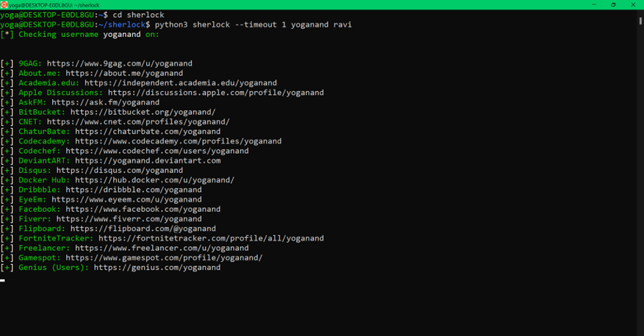Click the window title text in title bar

[54, 5]
